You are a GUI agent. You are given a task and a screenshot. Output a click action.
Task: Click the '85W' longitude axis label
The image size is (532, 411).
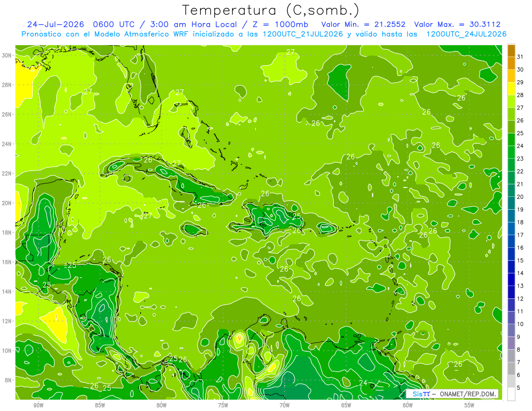point(100,405)
